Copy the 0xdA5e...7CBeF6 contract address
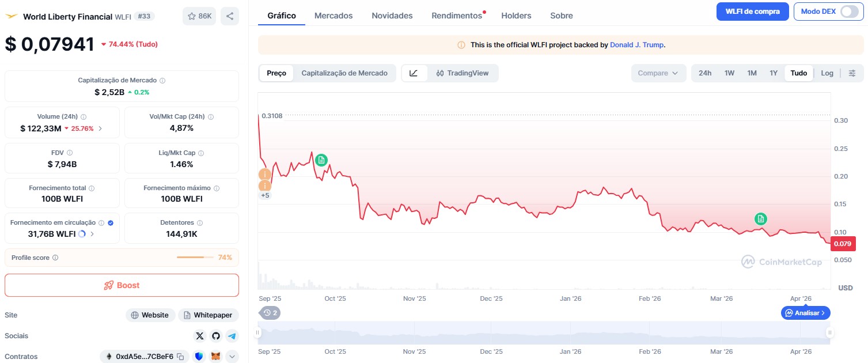This screenshot has width=868, height=363. point(180,357)
